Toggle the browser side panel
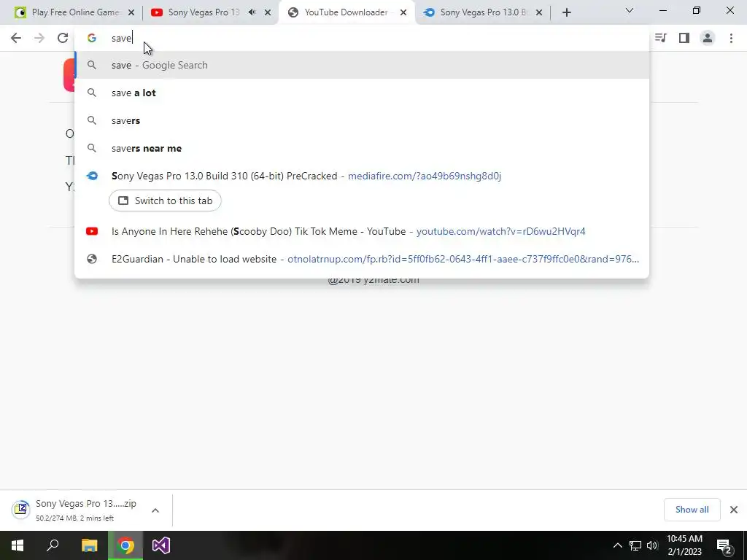 [684, 38]
